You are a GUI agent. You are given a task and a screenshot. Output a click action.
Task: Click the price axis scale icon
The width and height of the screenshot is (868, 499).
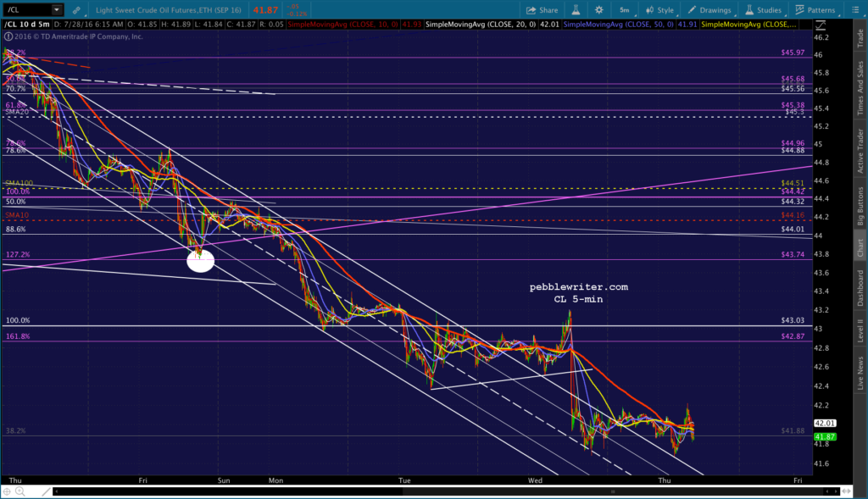pyautogui.click(x=821, y=25)
